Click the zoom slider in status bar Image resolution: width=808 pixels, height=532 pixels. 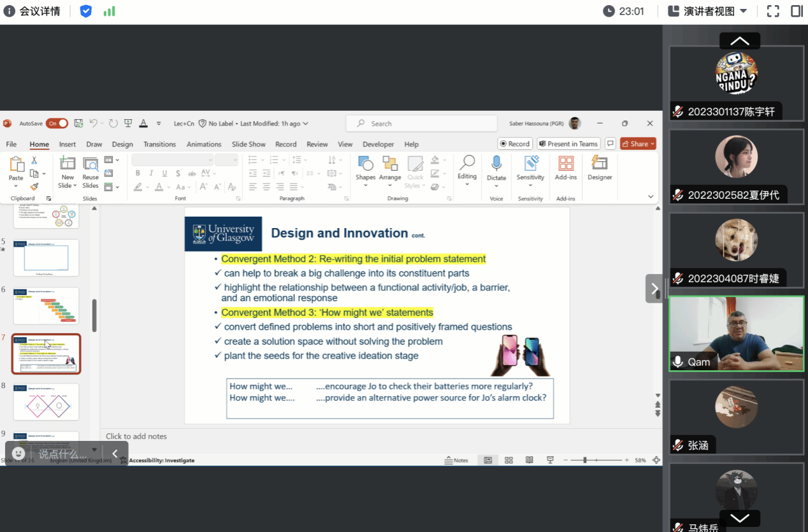pos(585,460)
